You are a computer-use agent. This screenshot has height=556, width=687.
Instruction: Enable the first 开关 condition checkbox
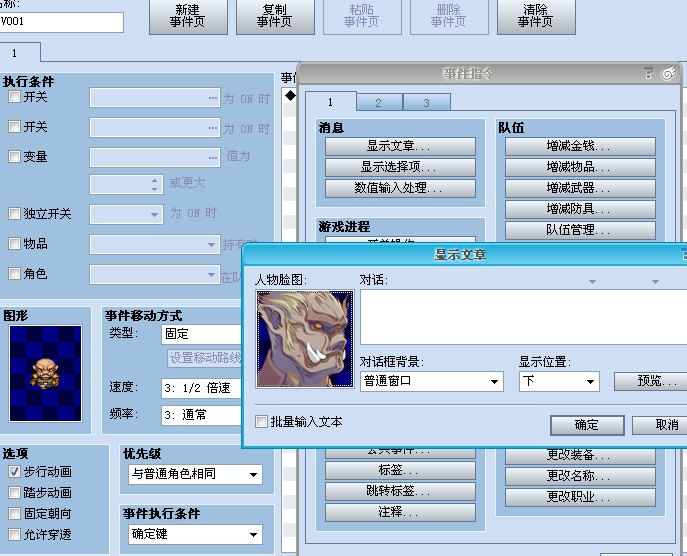[14, 97]
